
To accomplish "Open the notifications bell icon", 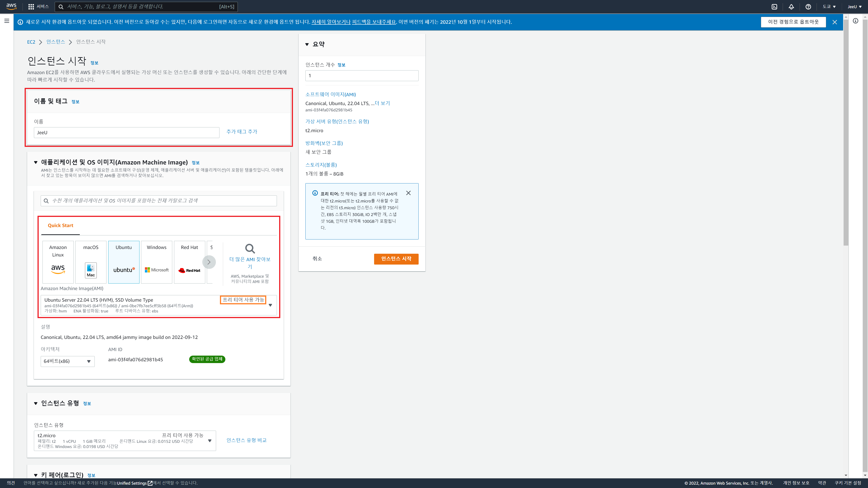I will pos(791,7).
